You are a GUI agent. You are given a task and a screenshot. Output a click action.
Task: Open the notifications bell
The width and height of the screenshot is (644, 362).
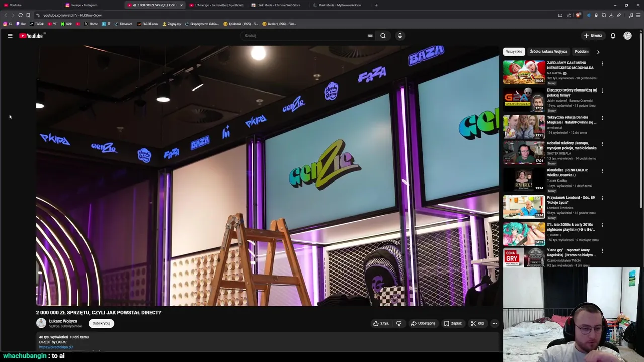coord(613,36)
